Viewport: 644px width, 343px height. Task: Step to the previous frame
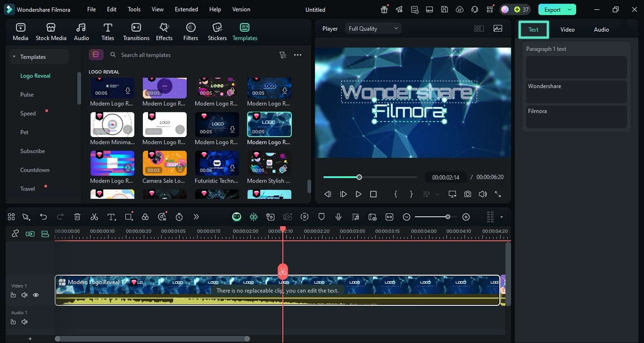tap(327, 195)
